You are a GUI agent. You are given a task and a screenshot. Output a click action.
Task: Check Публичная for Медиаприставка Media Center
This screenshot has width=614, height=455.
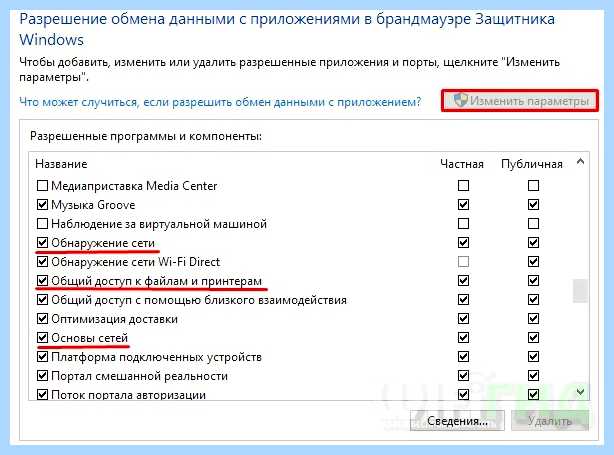[x=533, y=185]
